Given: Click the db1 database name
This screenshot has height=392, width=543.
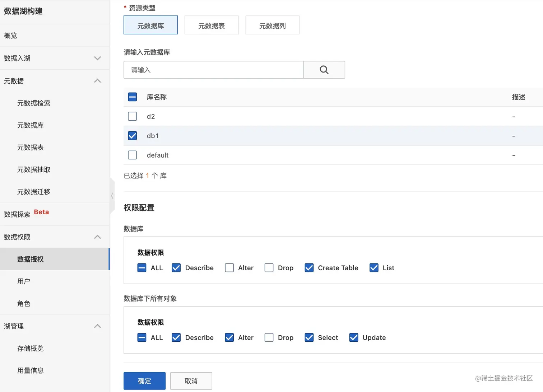Looking at the screenshot, I should pos(153,136).
